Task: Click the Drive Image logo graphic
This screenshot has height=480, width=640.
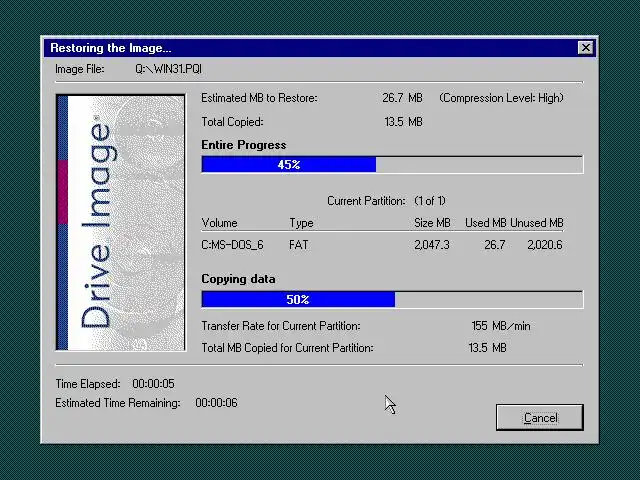Action: [120, 222]
